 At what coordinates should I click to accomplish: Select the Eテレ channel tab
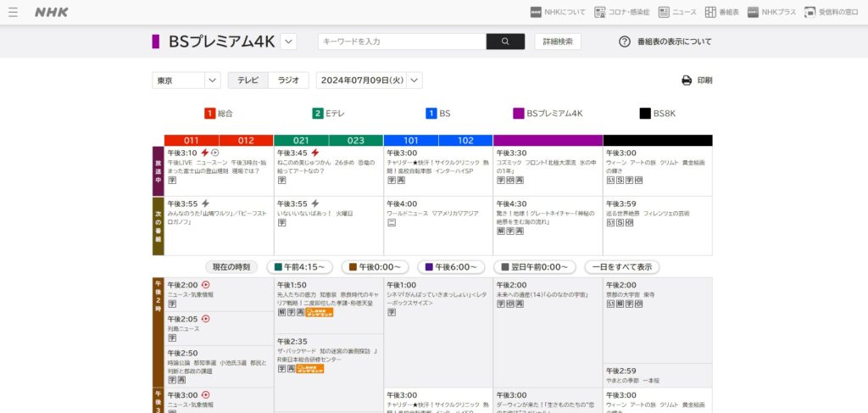[328, 114]
